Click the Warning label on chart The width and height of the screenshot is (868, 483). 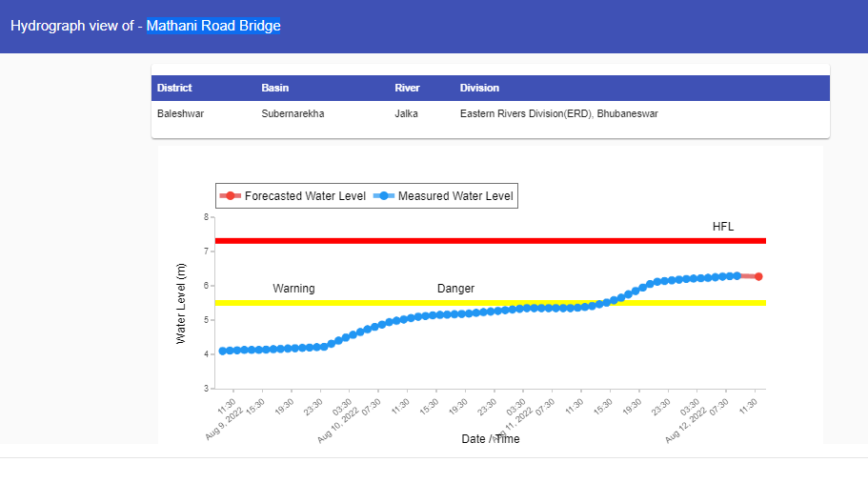pyautogui.click(x=293, y=289)
